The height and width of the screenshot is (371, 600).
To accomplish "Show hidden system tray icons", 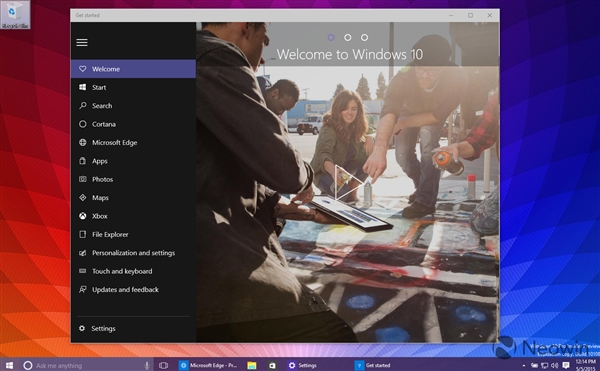I will (x=523, y=366).
